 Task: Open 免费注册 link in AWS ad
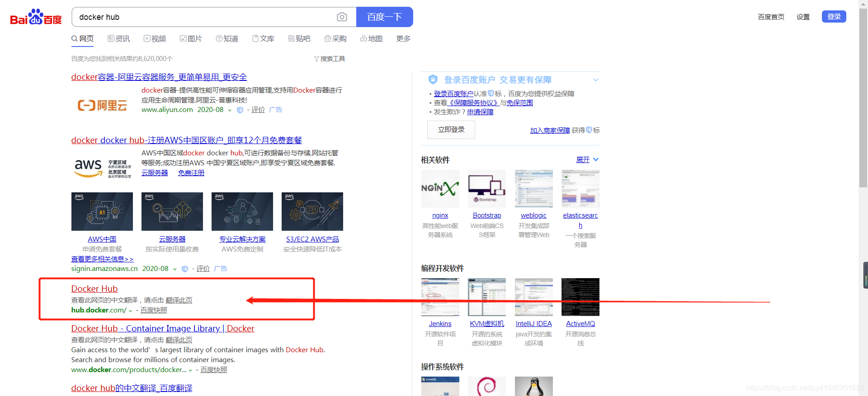click(x=191, y=173)
